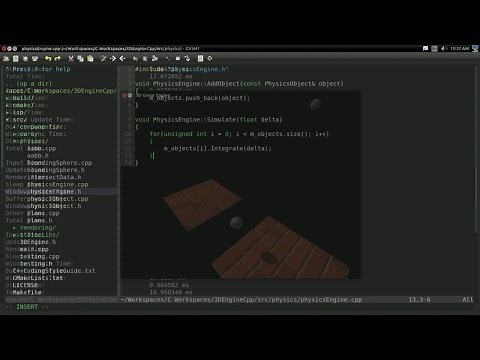Select '.. (up a dir)' in the file tree
This screenshot has height=360, width=480.
(29, 84)
